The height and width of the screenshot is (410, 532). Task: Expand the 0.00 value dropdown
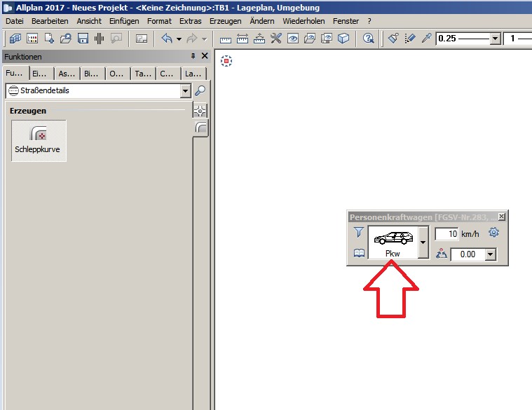click(x=490, y=255)
